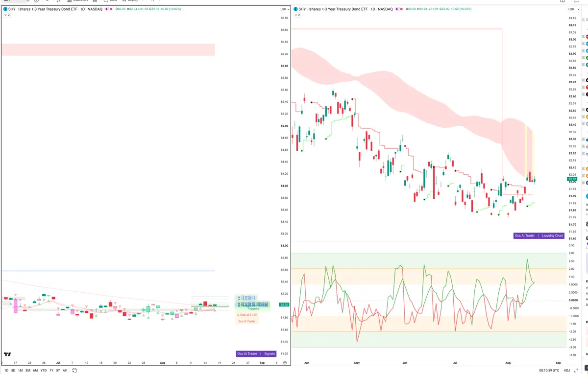Select the 1Y time range
Screen dimensions: 588x374
[51, 371]
